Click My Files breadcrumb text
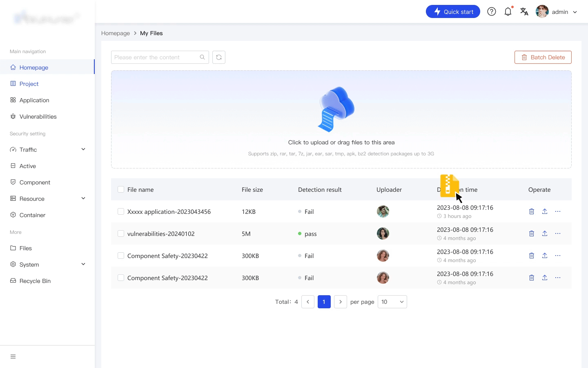588x368 pixels. [151, 33]
